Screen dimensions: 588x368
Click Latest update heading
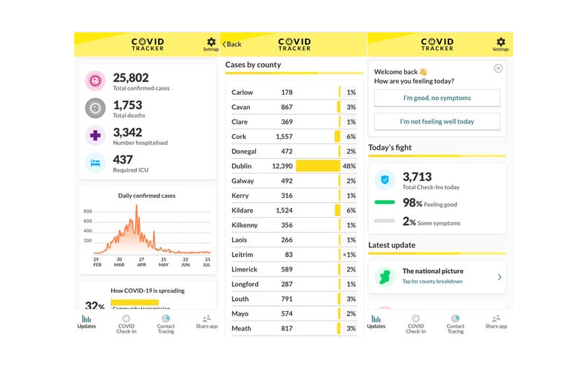392,245
